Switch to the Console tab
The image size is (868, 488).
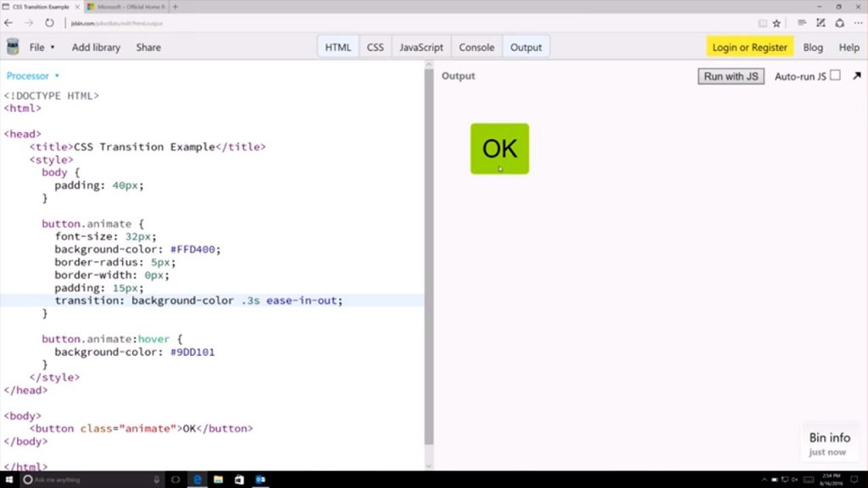click(x=476, y=47)
